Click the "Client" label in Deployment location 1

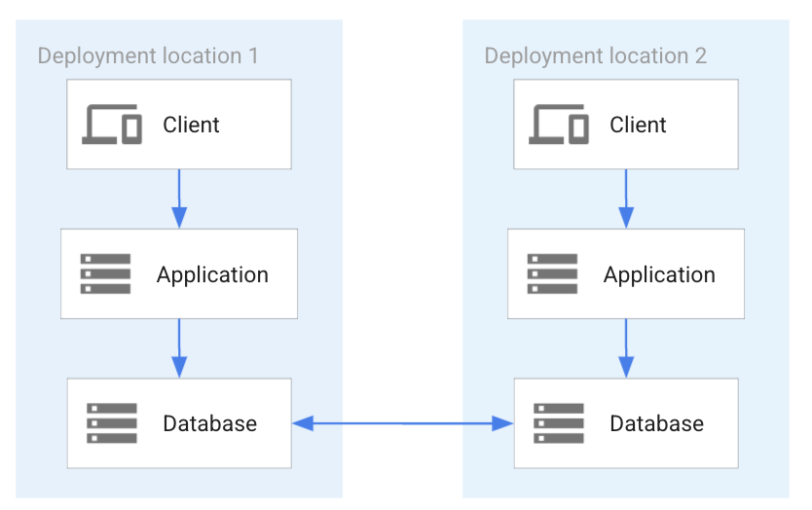click(x=191, y=125)
